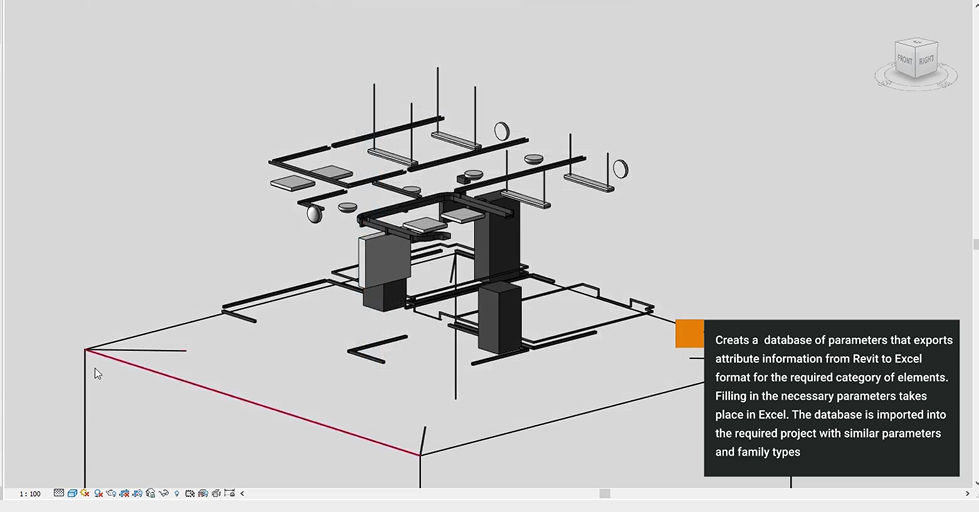This screenshot has height=512, width=979.
Task: Toggle the Crop View icon
Action: pyautogui.click(x=124, y=493)
